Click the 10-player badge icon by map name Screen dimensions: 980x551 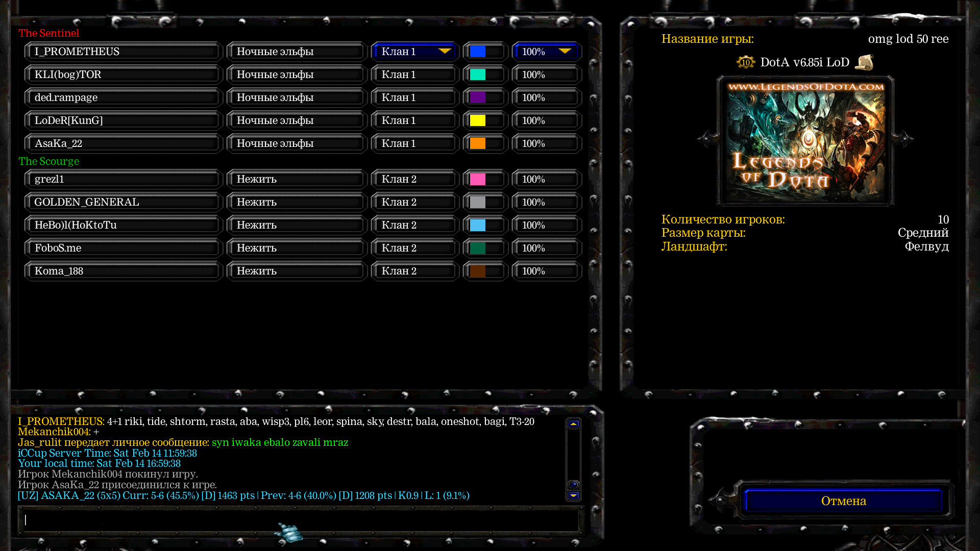point(745,62)
